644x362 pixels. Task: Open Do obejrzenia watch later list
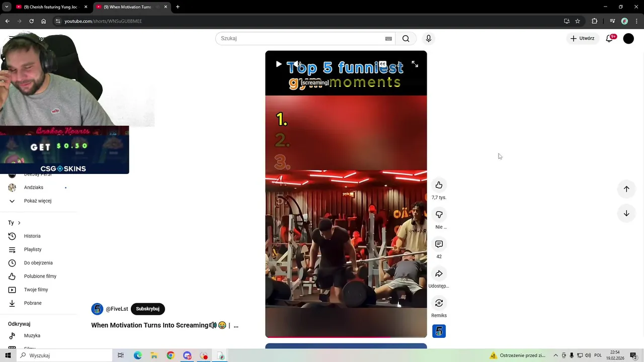(38, 263)
